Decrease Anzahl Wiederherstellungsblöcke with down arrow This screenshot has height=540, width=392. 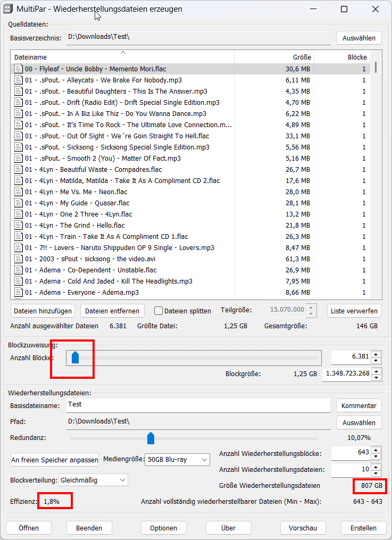(376, 456)
